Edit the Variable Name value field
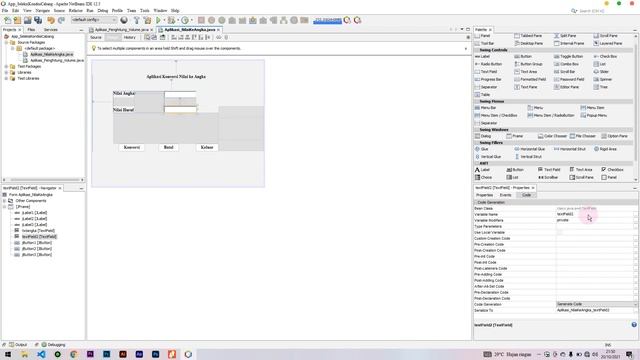Screen dimensions: 640x360 coord(595,214)
